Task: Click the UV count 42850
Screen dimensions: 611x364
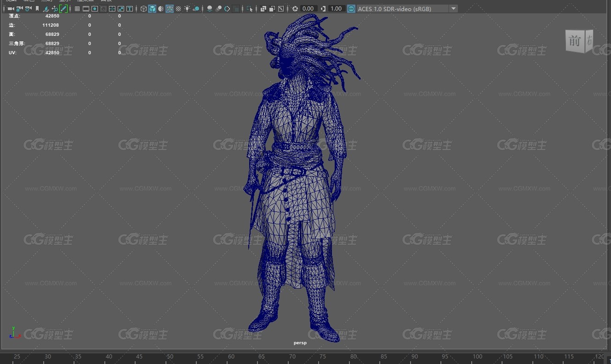Action: 52,53
